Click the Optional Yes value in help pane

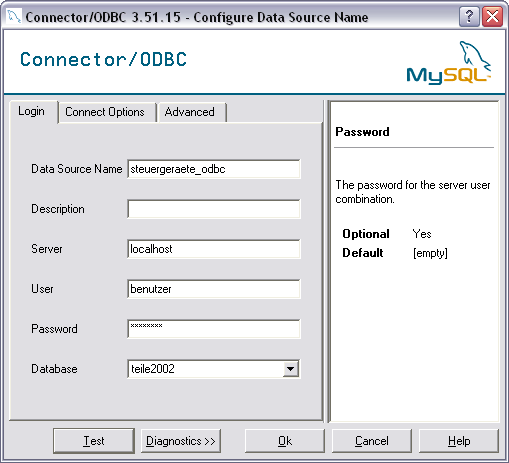(x=422, y=234)
